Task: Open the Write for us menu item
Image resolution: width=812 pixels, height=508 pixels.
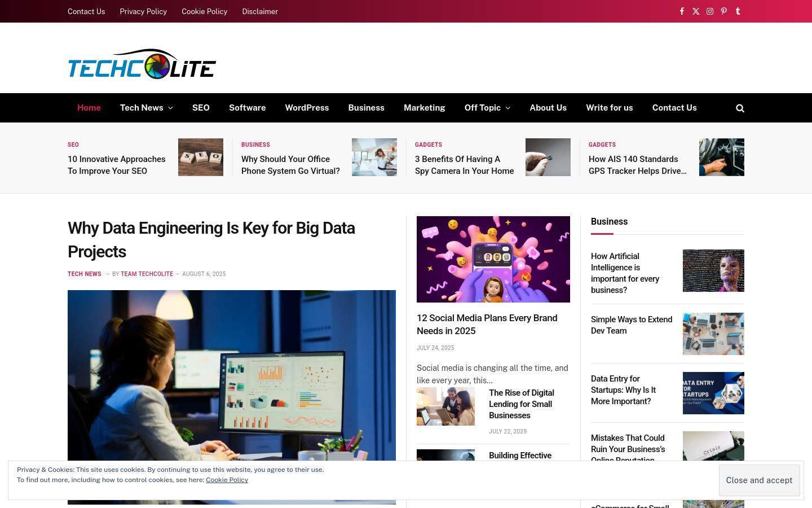Action: click(610, 108)
